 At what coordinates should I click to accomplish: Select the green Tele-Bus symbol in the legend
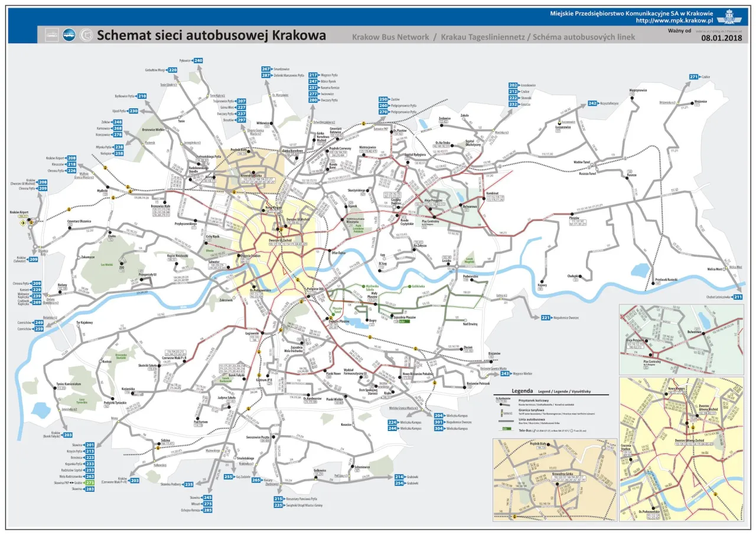pyautogui.click(x=506, y=428)
